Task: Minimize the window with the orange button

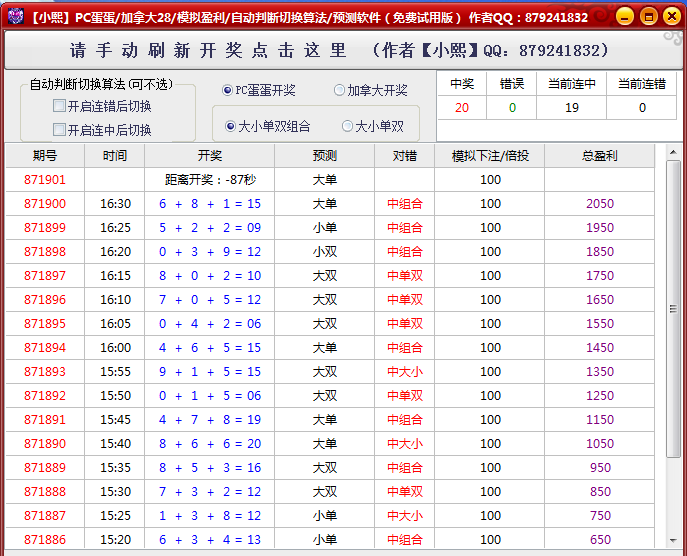Action: 624,16
